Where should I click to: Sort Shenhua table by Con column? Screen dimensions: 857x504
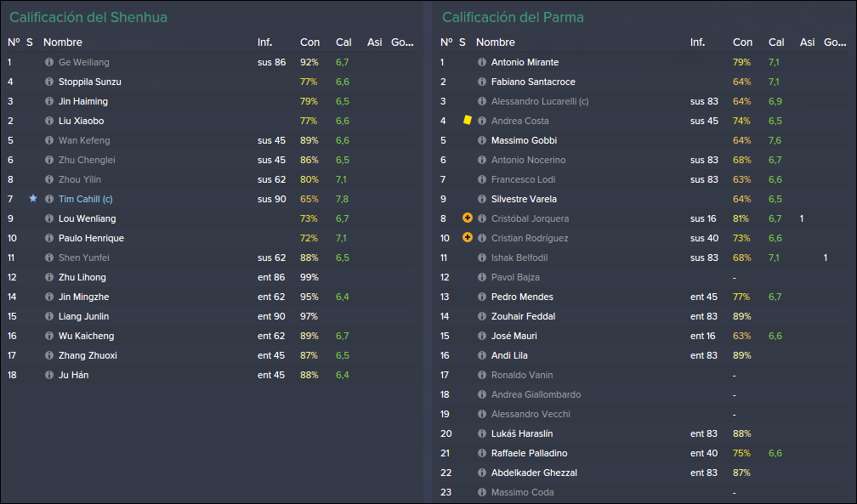click(x=309, y=42)
